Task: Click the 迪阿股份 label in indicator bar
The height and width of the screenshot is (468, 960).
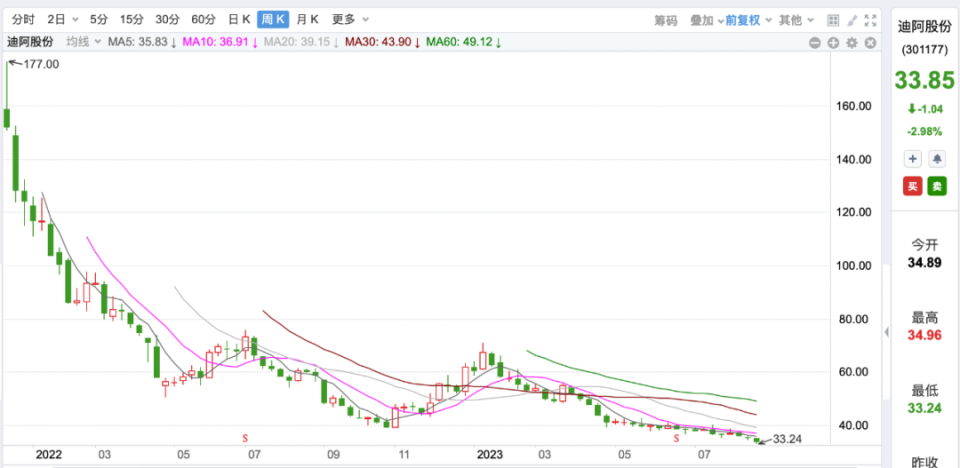Action: pos(30,42)
